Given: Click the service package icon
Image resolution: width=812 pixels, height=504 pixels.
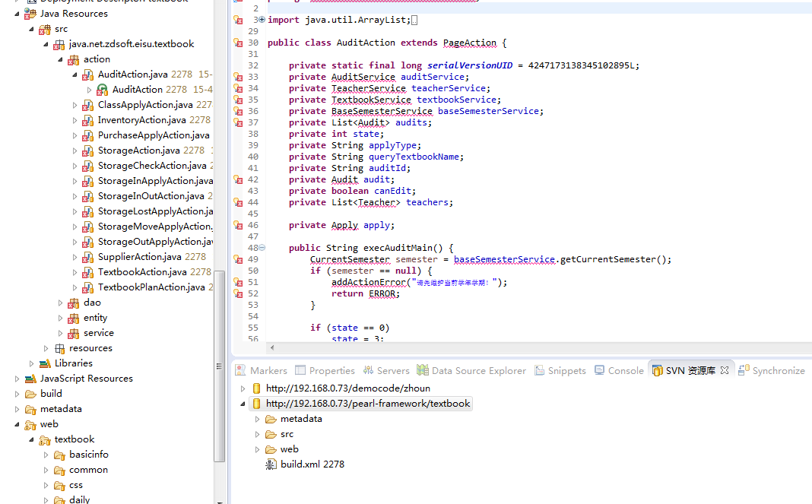Looking at the screenshot, I should pyautogui.click(x=74, y=333).
